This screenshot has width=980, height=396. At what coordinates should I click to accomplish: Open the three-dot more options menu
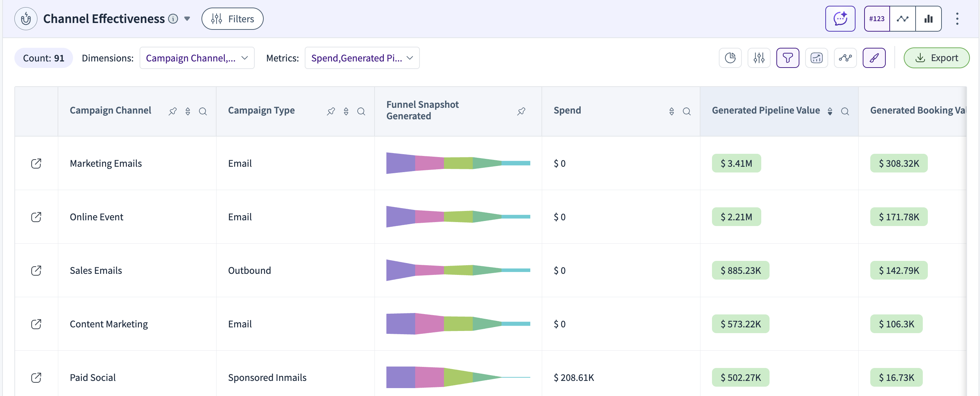point(957,19)
